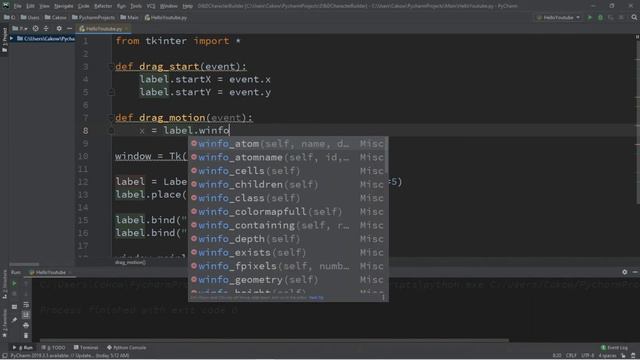640x360 pixels.
Task: Choose winfo_cells from completion list
Action: (x=287, y=171)
